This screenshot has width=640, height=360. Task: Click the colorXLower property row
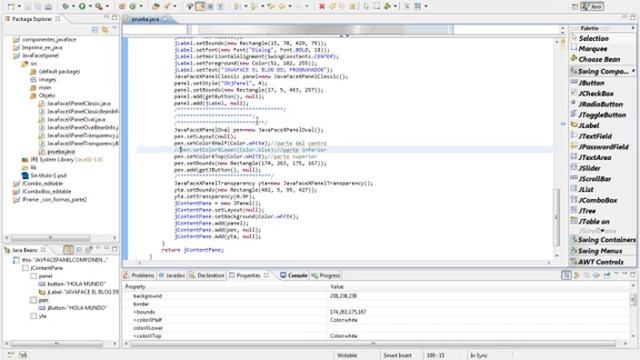376,328
